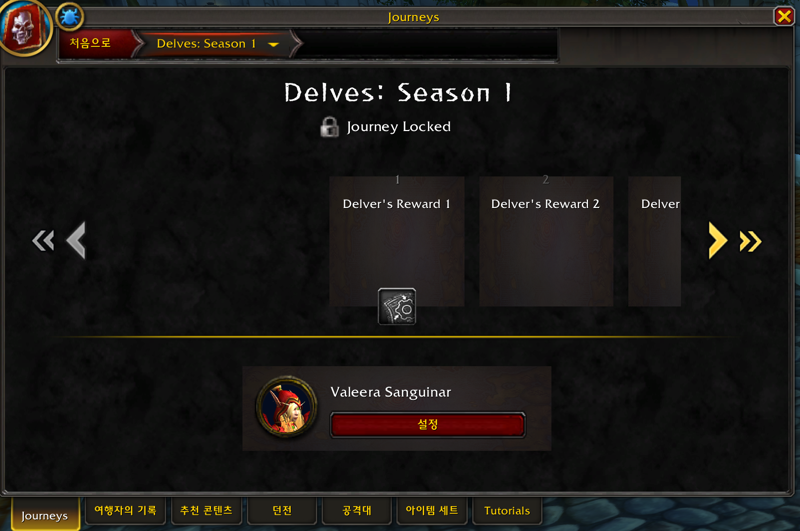Click the Journey Locked padlock icon
Image resolution: width=800 pixels, height=531 pixels.
329,127
